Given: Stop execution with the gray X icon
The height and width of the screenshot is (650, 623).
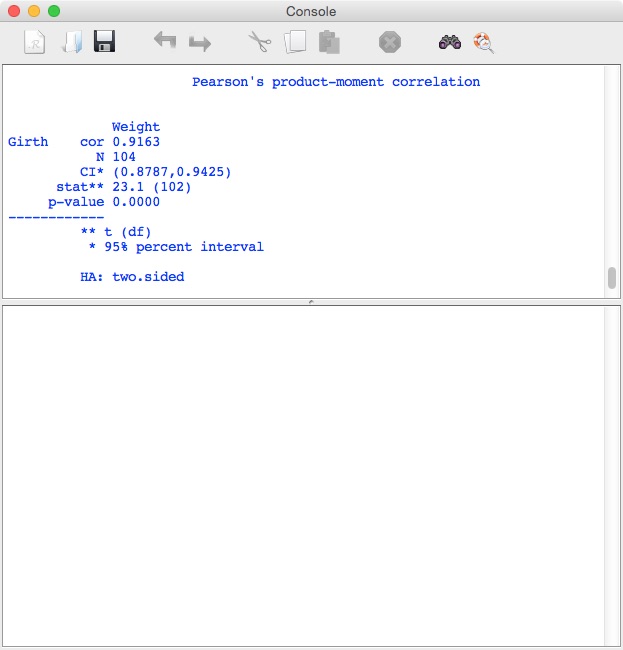Looking at the screenshot, I should click(x=390, y=42).
